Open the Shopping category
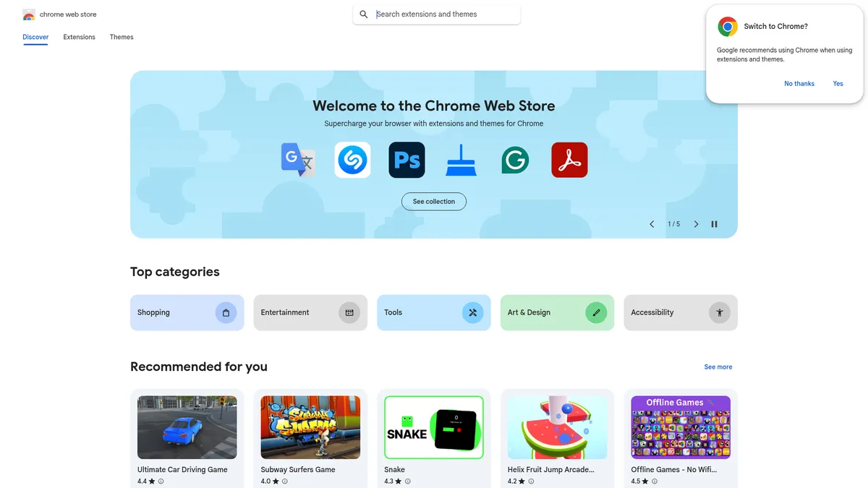The width and height of the screenshot is (868, 488). point(187,312)
